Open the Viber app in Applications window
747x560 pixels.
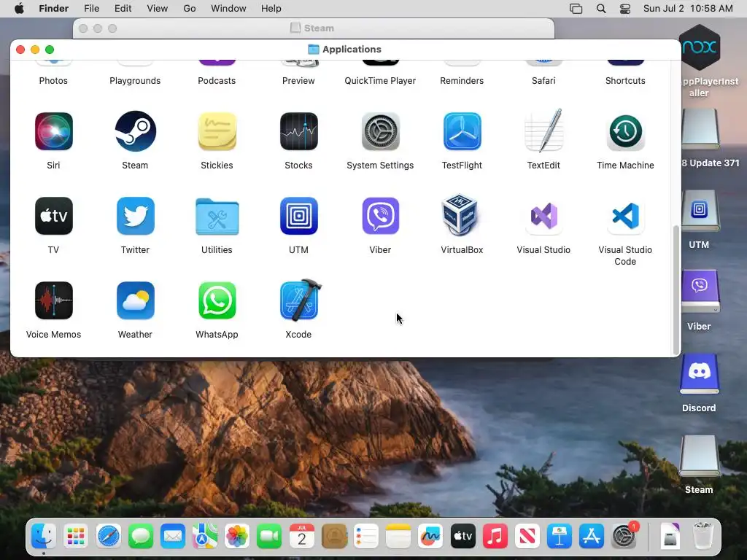pos(380,216)
